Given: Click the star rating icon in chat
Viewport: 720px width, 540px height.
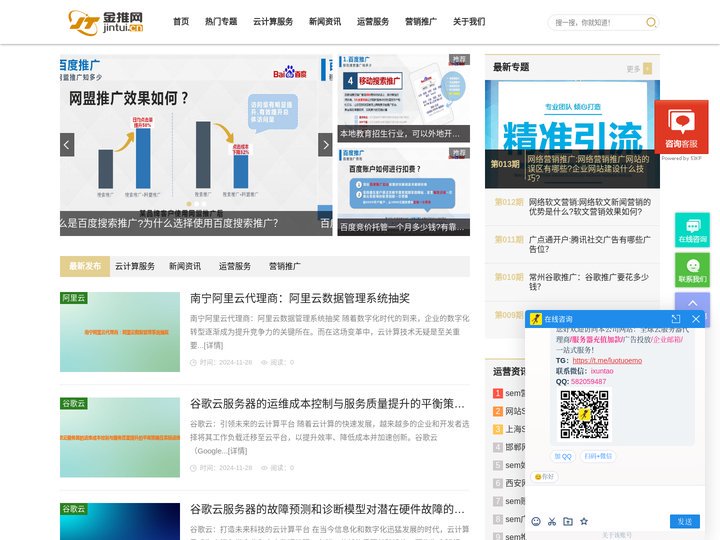Looking at the screenshot, I should pos(584,521).
